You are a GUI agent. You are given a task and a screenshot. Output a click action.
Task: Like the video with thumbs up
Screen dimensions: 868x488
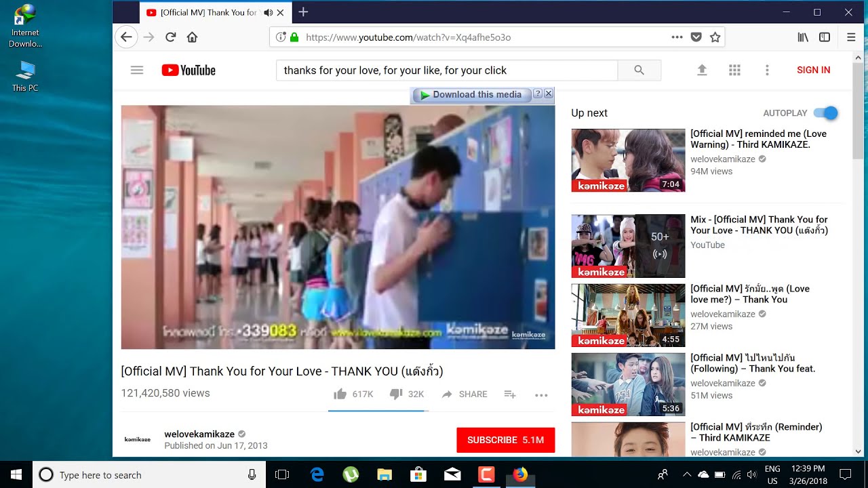340,394
